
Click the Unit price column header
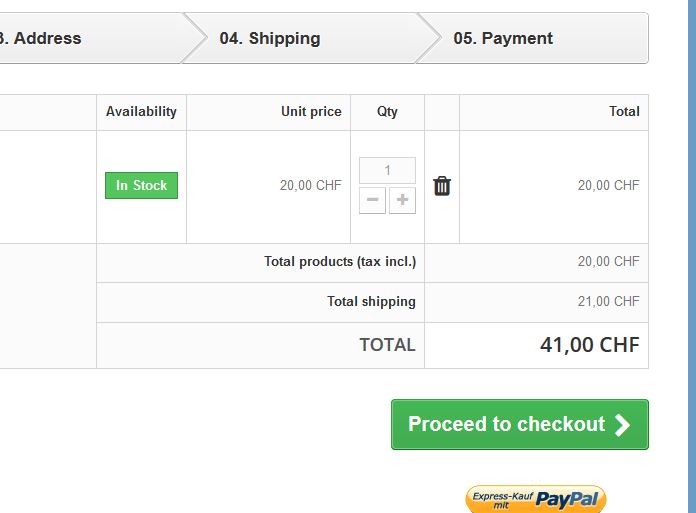[311, 112]
